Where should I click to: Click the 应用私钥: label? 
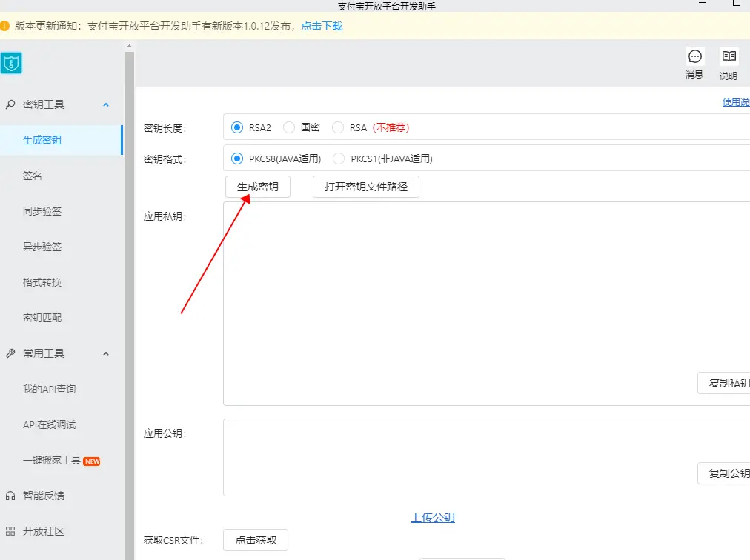click(x=165, y=216)
